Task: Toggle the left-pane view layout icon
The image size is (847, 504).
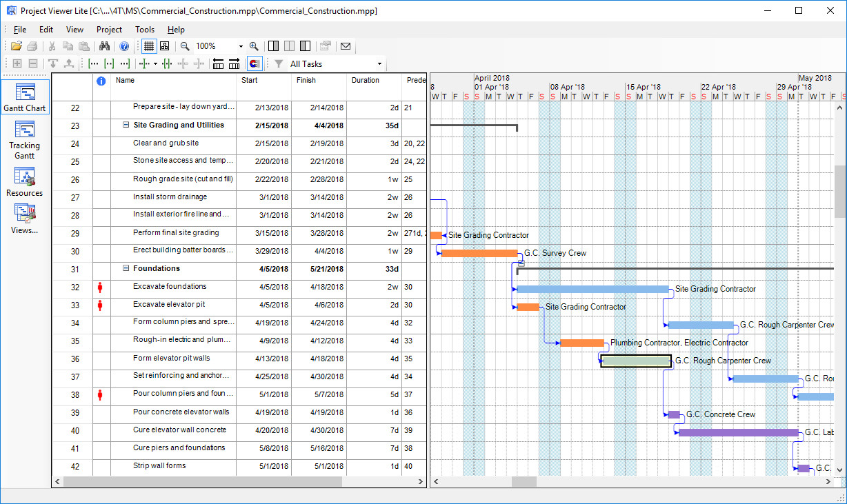Action: (273, 46)
